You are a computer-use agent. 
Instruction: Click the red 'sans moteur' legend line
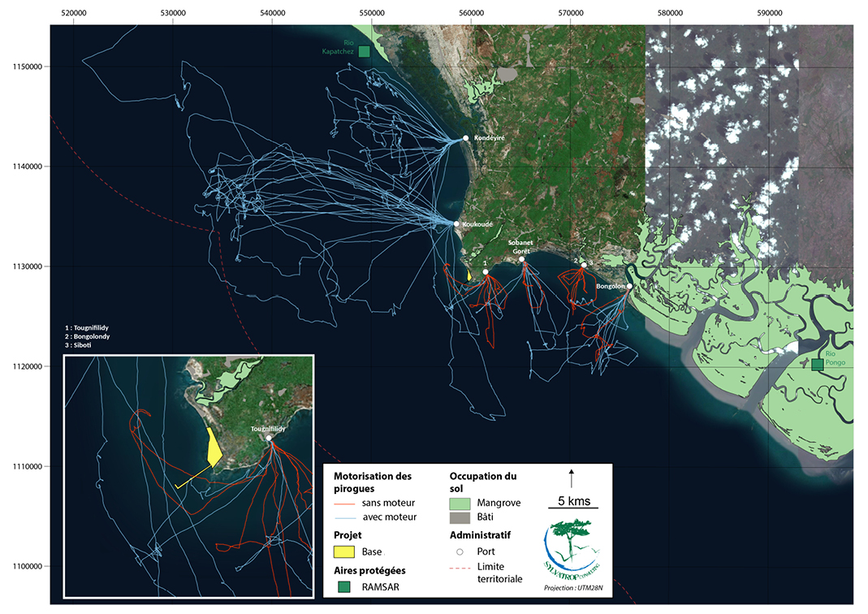(x=346, y=503)
